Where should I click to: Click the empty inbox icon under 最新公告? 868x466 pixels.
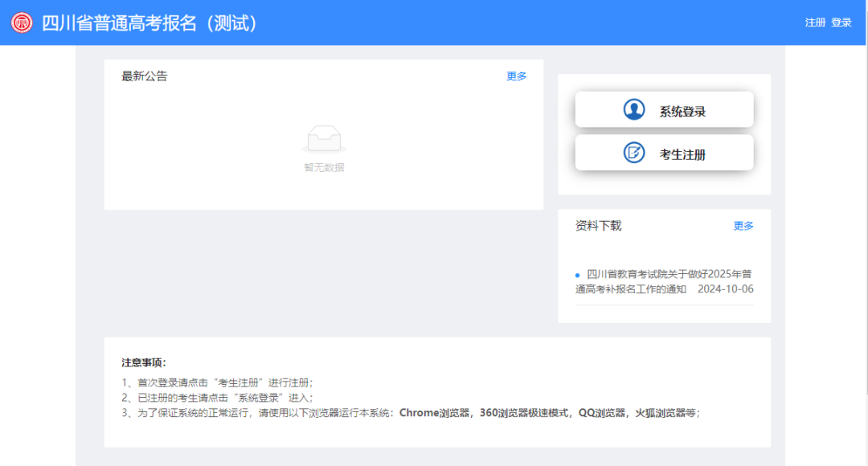[325, 138]
